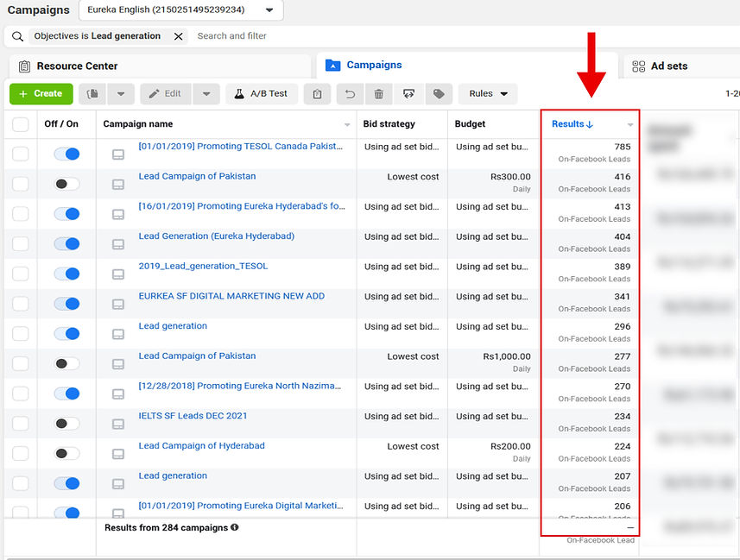Switch to Resource Center tab
Viewport: 740px width, 560px height.
[x=160, y=66]
